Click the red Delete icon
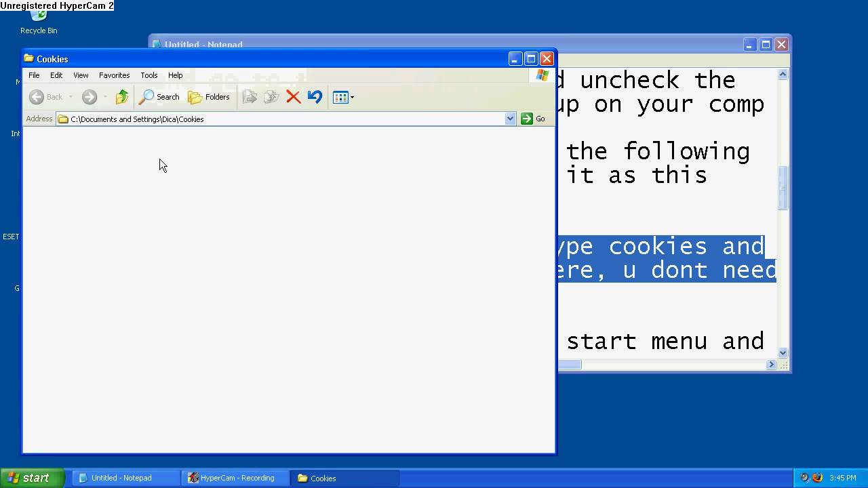The image size is (868, 488). click(x=293, y=97)
